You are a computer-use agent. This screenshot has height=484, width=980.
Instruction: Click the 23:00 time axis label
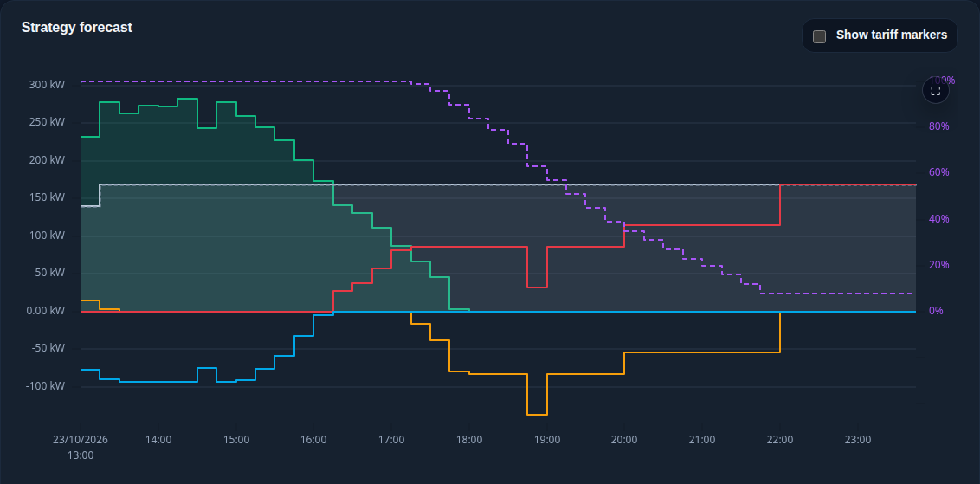(x=857, y=440)
